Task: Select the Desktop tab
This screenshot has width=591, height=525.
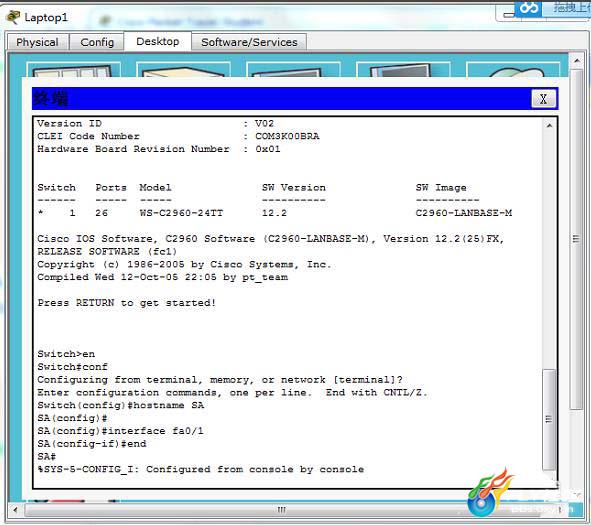Action: [158, 41]
